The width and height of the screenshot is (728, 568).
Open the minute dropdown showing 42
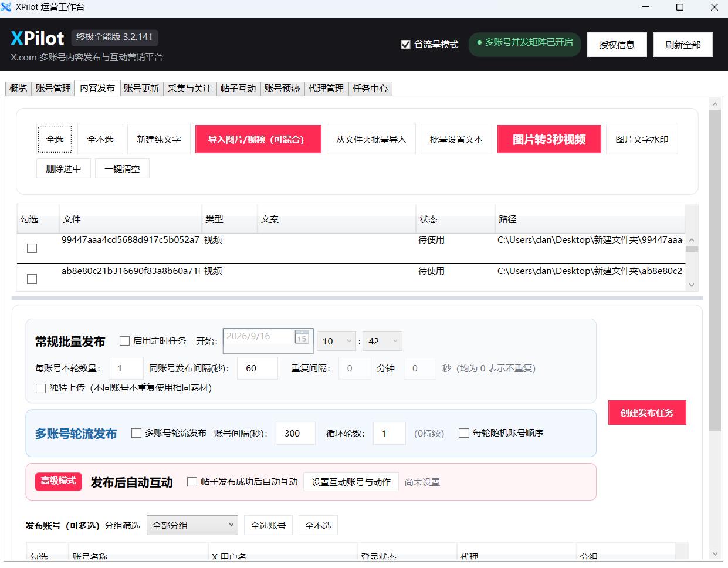point(382,341)
